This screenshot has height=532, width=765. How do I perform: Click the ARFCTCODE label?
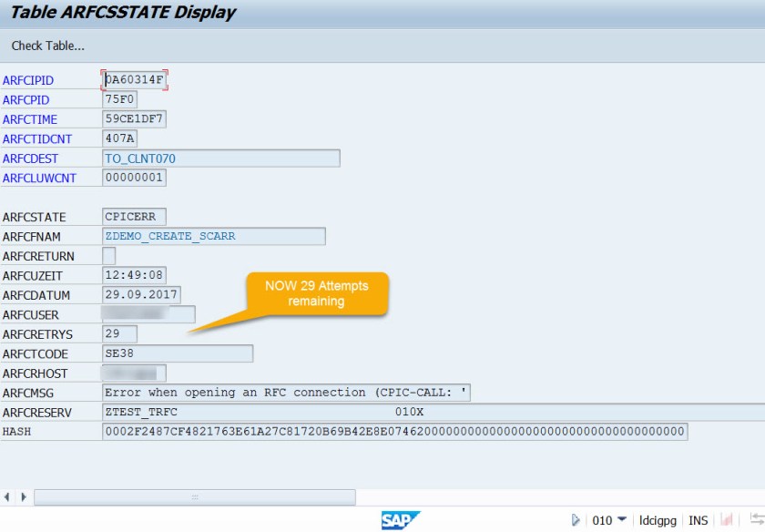pos(36,353)
